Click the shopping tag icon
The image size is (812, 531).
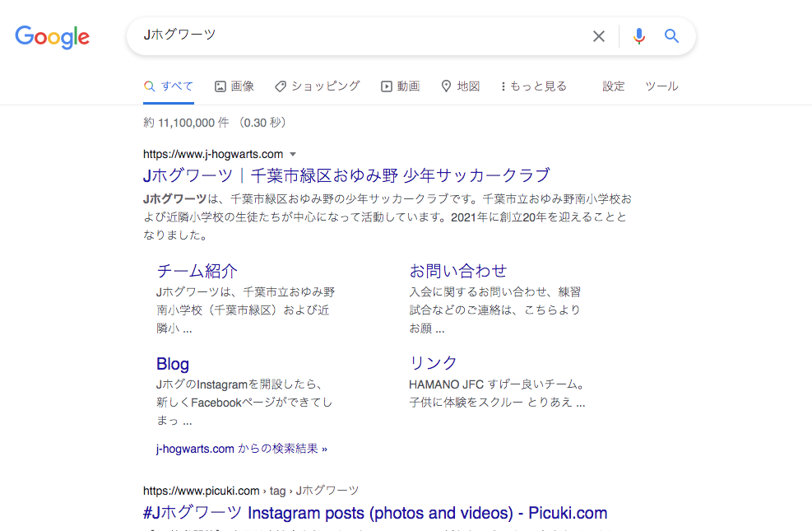(281, 86)
